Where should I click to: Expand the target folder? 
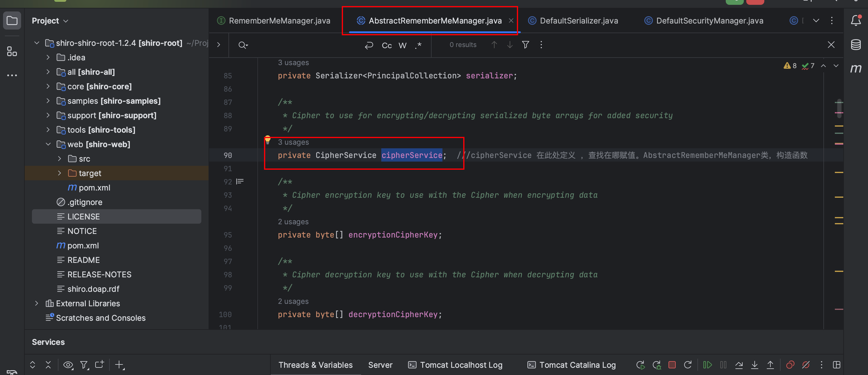tap(60, 173)
